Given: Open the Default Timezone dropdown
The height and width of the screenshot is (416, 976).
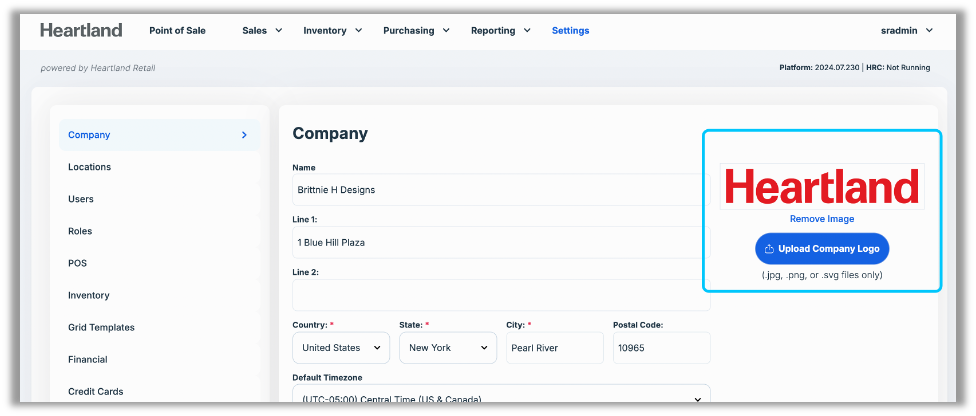Looking at the screenshot, I should (500, 397).
